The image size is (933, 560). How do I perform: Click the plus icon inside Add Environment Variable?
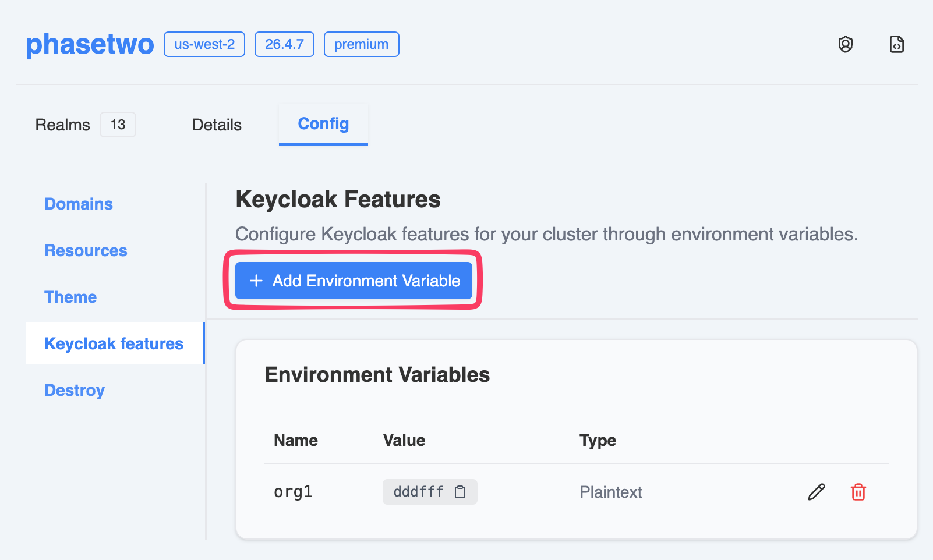click(x=255, y=281)
